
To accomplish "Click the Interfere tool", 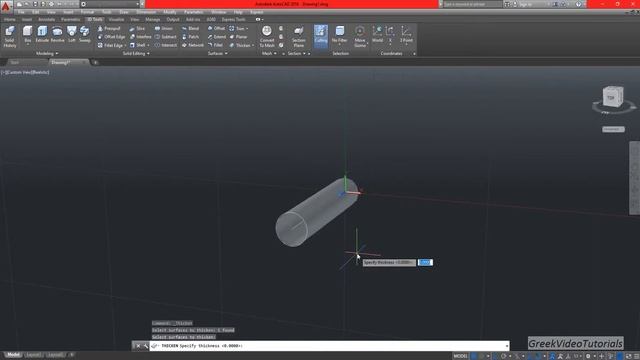I will click(140, 37).
